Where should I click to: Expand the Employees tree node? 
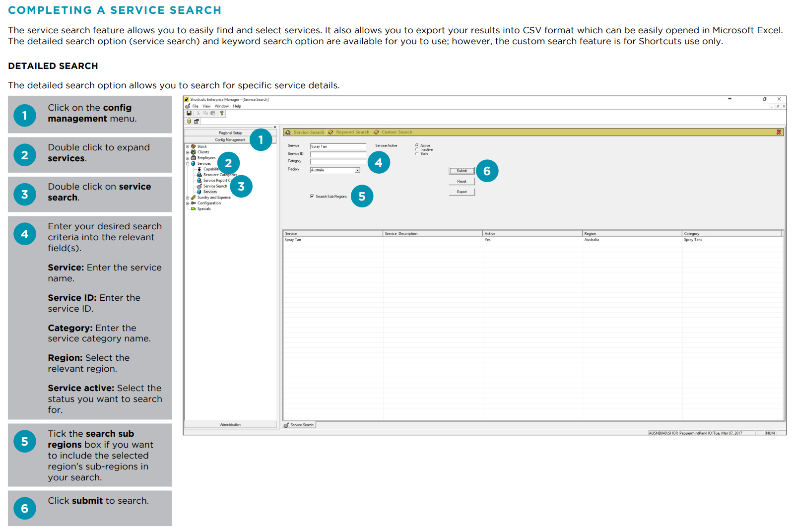pos(188,158)
